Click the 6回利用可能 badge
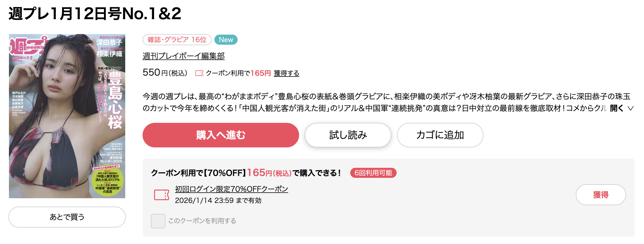 [x=373, y=173]
